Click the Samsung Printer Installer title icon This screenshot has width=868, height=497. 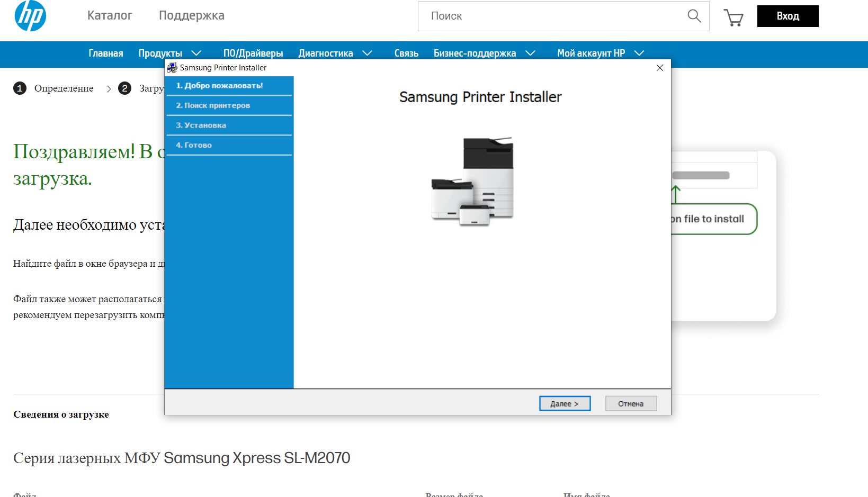tap(172, 68)
